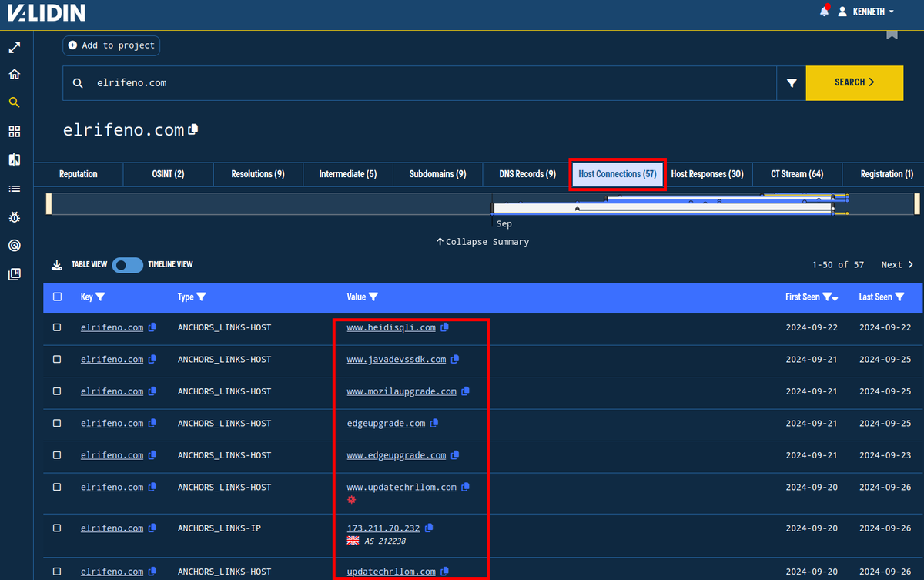Click the download table export icon

click(56, 265)
